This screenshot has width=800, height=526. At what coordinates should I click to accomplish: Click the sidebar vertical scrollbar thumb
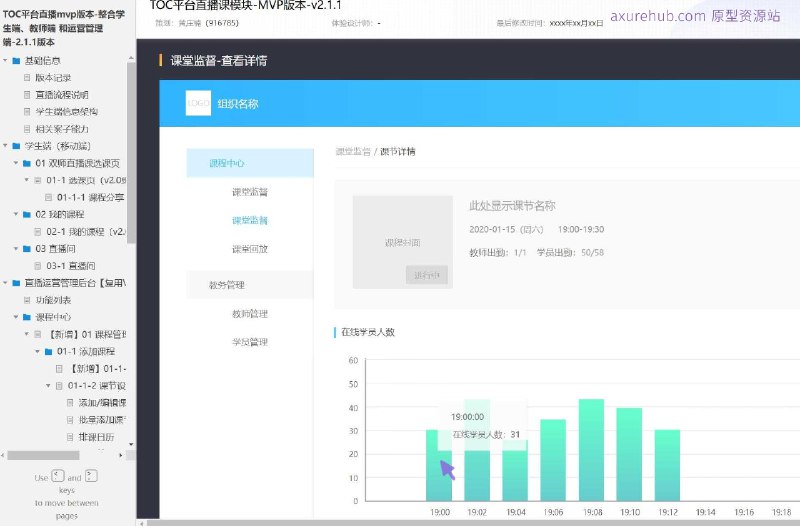[x=131, y=153]
